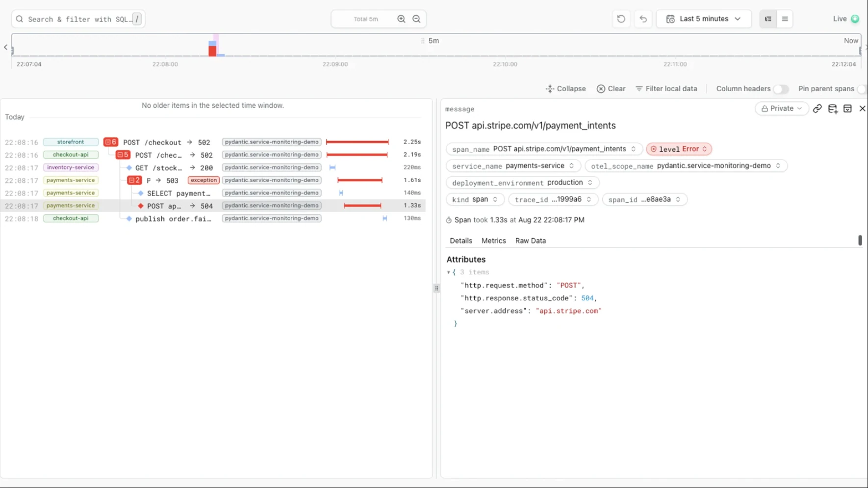Image resolution: width=868 pixels, height=488 pixels.
Task: Click the panel layout icon beside close
Action: [847, 109]
